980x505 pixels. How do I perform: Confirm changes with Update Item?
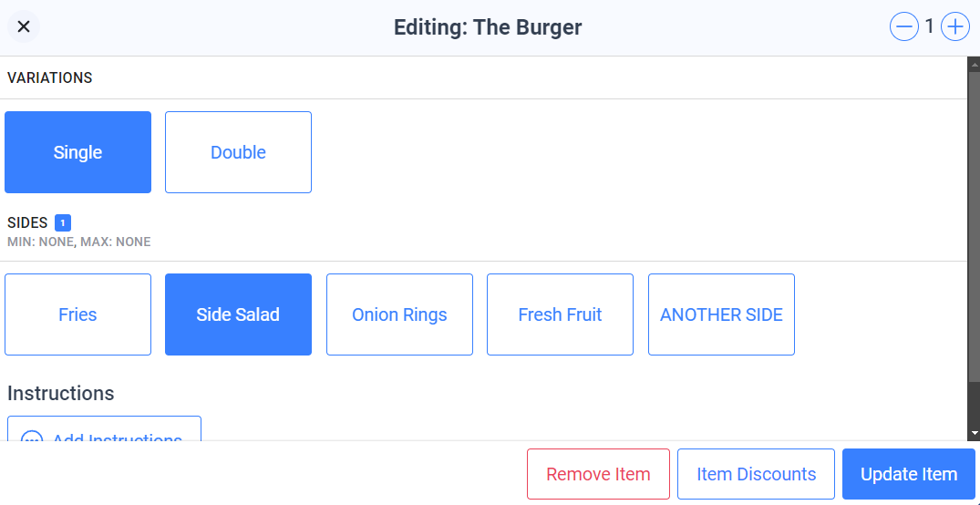(x=909, y=474)
